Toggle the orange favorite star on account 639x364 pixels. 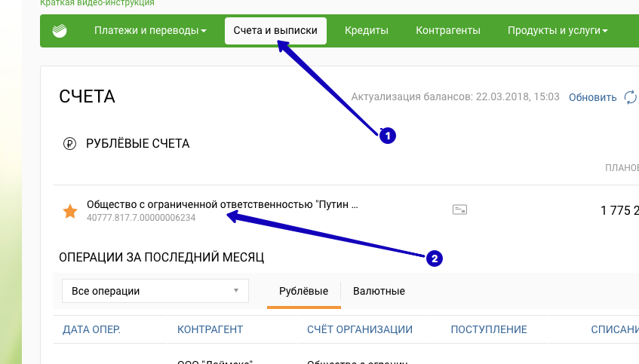tap(69, 211)
